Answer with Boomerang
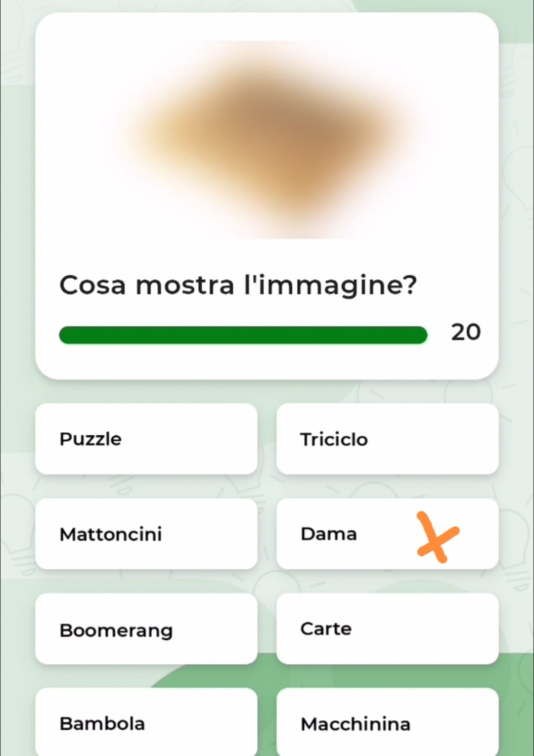 coord(146,629)
